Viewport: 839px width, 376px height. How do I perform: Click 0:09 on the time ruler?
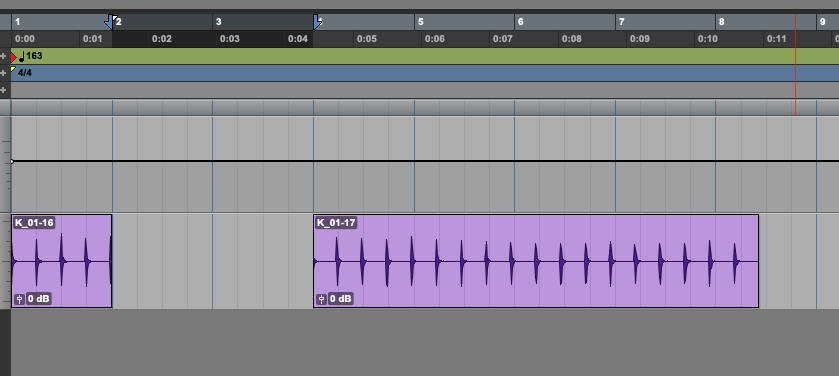point(639,39)
